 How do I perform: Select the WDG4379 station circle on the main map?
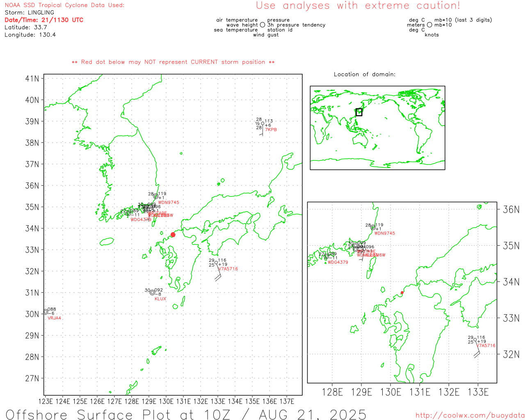pyautogui.click(x=128, y=213)
